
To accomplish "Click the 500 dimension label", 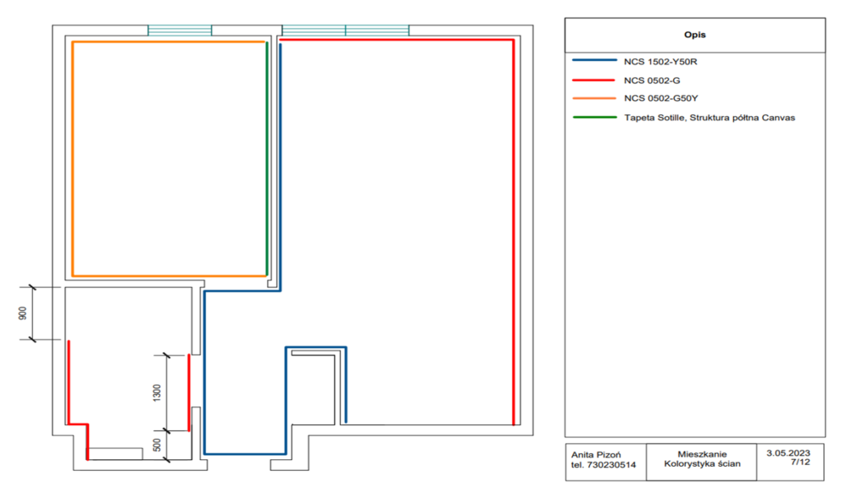I will pyautogui.click(x=156, y=446).
